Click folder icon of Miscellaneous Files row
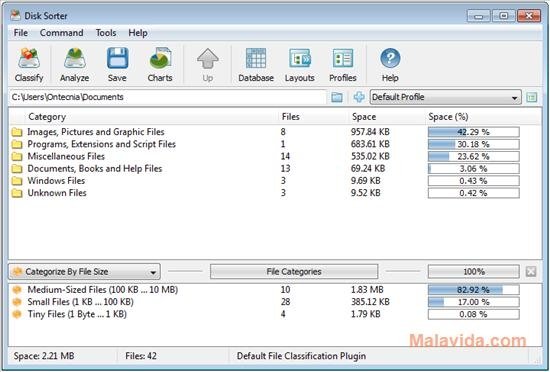The height and width of the screenshot is (372, 550). click(x=17, y=156)
